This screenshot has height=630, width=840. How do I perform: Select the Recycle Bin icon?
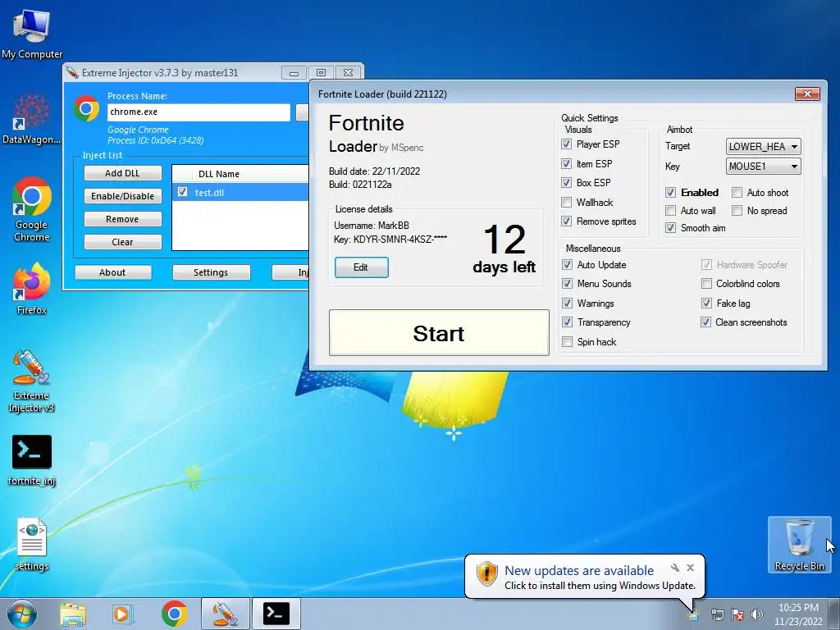coord(799,545)
